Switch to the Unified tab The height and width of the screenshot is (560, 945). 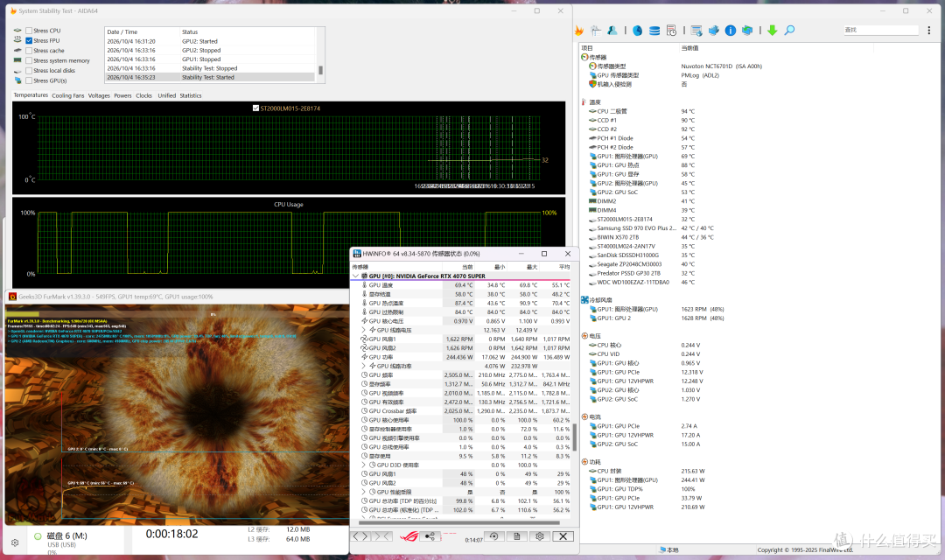tap(167, 96)
